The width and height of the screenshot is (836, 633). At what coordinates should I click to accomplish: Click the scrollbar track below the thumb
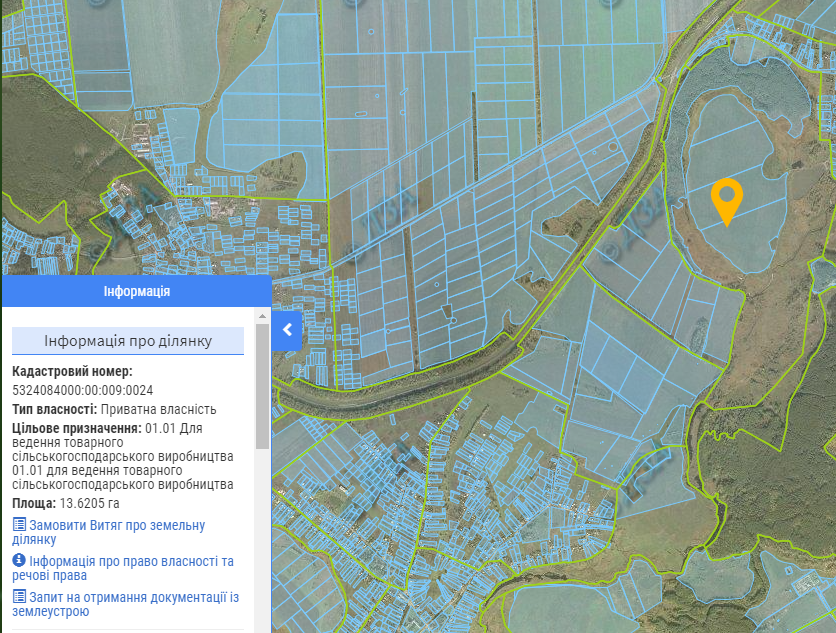point(262,540)
